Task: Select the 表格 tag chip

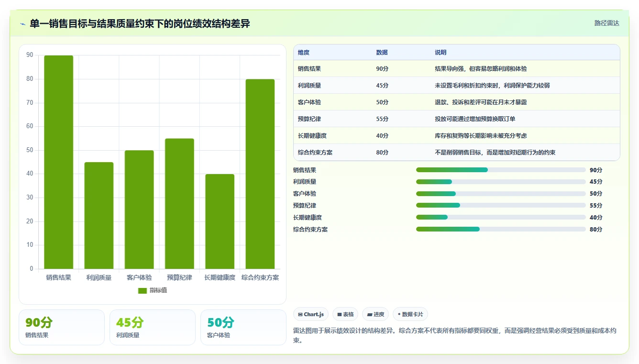Action: pos(345,314)
